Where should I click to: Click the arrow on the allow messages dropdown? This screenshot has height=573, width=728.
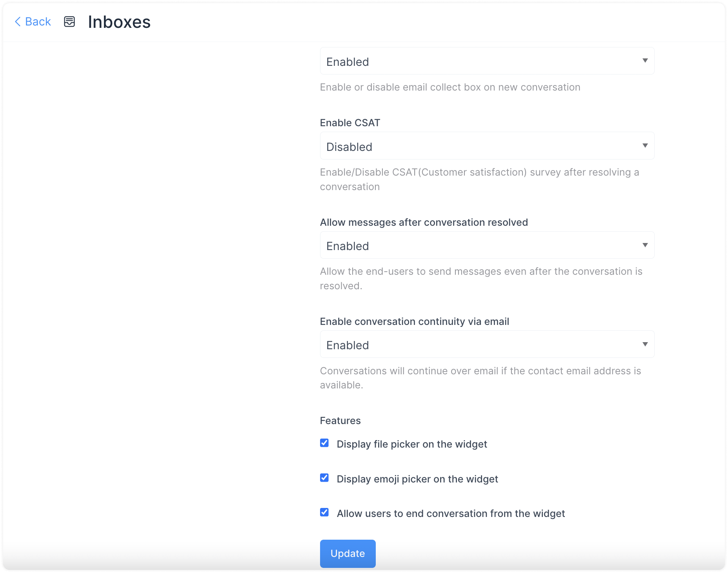coord(645,245)
